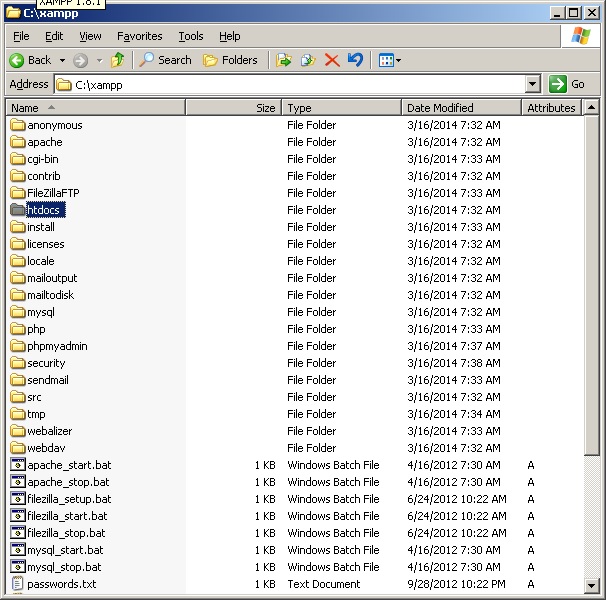Image resolution: width=606 pixels, height=600 pixels.
Task: Sort by Date Modified column header
Action: [461, 108]
